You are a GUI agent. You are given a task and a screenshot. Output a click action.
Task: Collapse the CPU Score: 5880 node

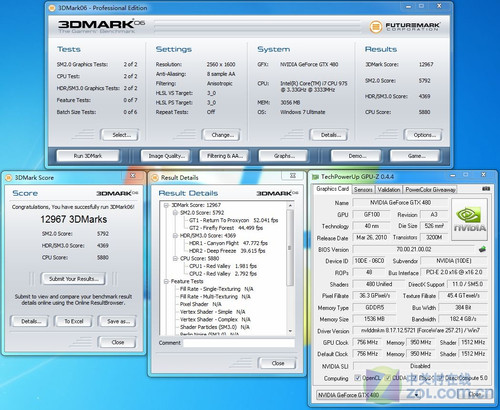(175, 258)
